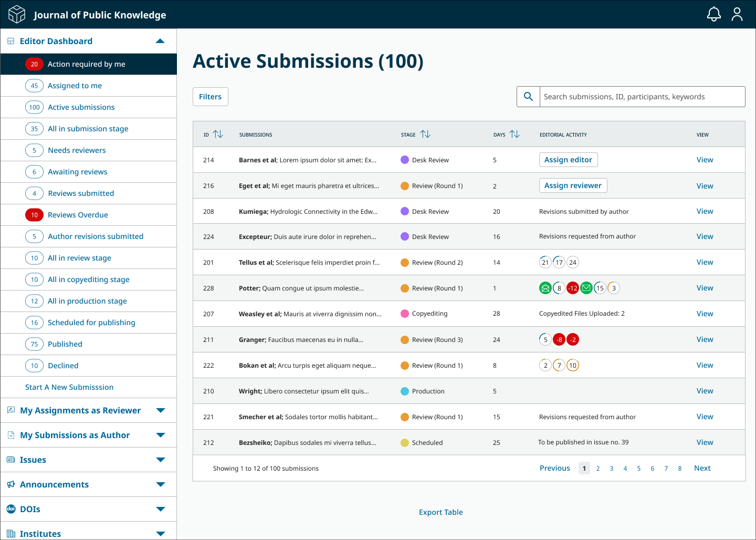Go to page 3 of submissions
The image size is (756, 540).
coord(612,469)
